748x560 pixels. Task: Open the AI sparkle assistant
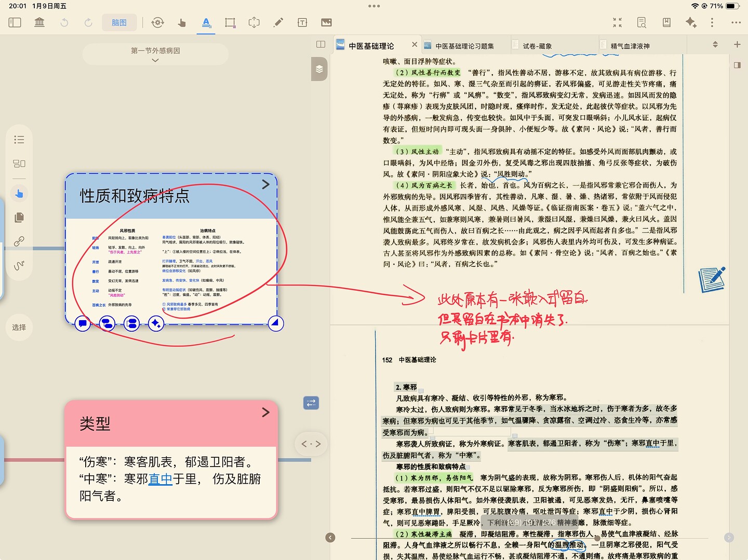click(690, 22)
